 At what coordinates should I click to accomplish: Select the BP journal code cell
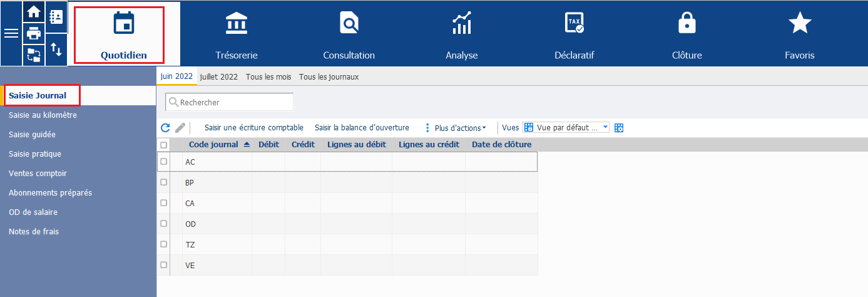pos(217,182)
